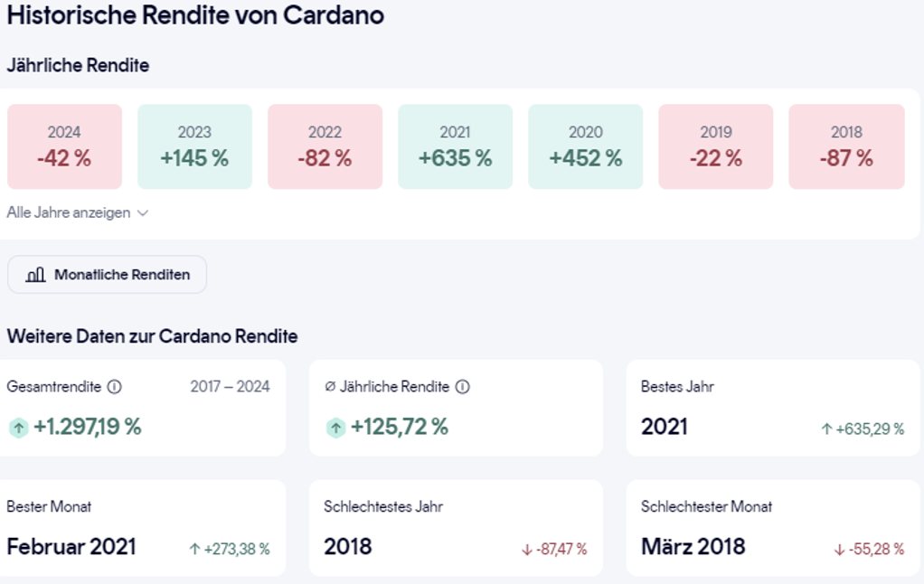Click the green up arrow beside +635,29 %
This screenshot has width=924, height=584.
[x=826, y=429]
